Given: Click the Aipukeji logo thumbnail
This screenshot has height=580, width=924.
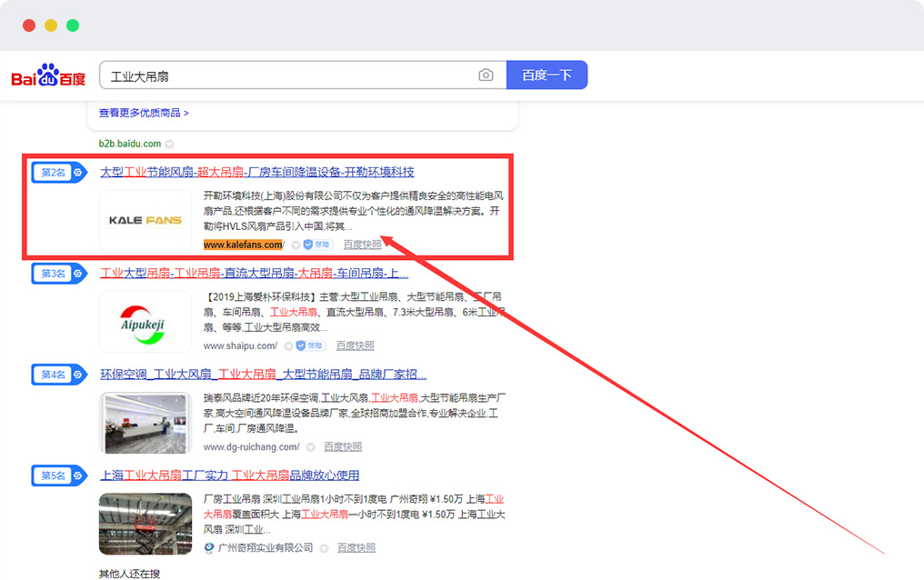Looking at the screenshot, I should pos(146,322).
